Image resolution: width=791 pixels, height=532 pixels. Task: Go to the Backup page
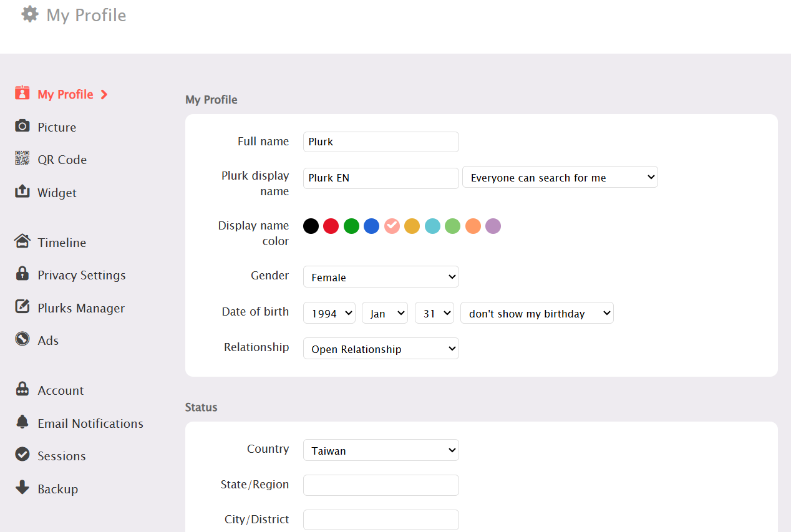[58, 489]
